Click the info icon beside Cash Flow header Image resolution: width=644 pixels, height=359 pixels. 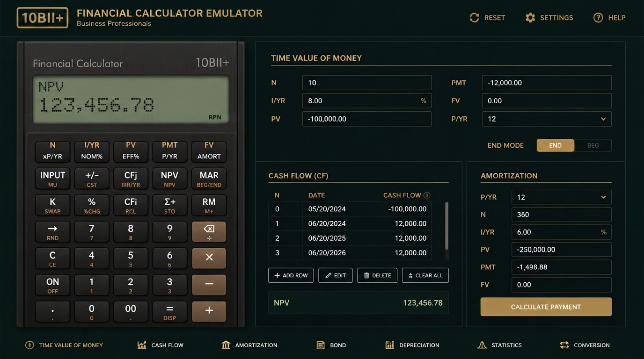[427, 195]
